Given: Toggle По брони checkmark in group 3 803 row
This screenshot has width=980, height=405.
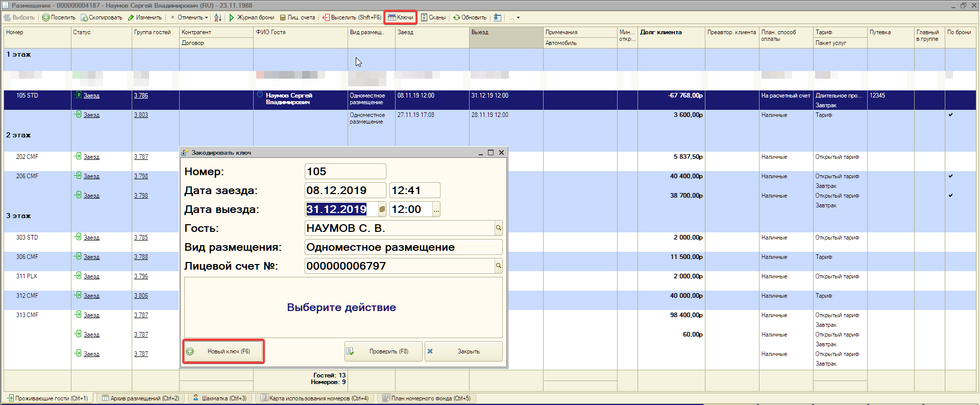Looking at the screenshot, I should [x=950, y=115].
